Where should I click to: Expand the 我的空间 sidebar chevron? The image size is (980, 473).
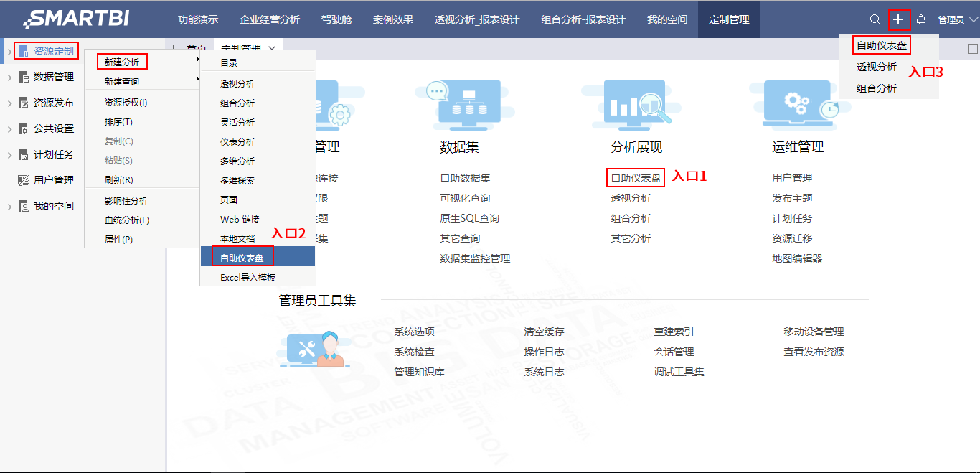pyautogui.click(x=9, y=206)
